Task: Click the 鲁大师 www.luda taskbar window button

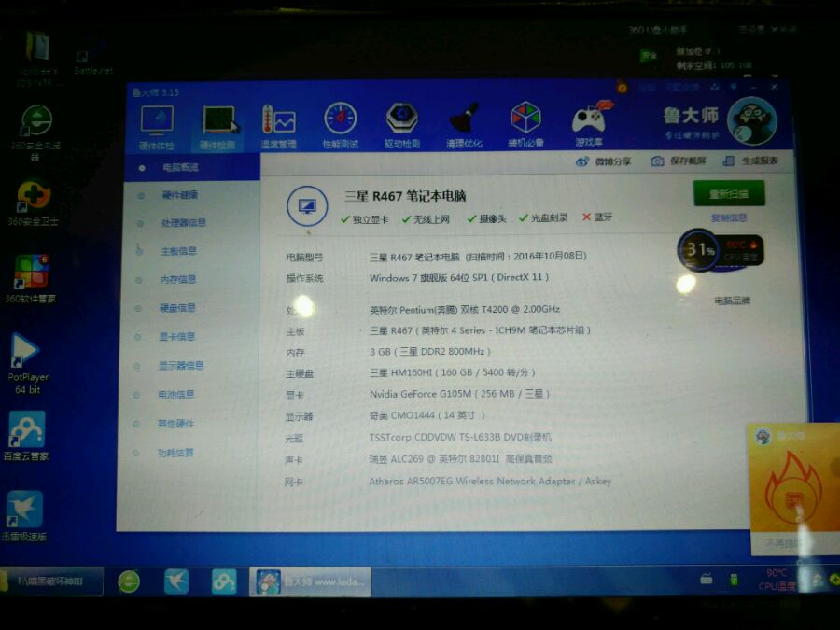Action: tap(310, 581)
